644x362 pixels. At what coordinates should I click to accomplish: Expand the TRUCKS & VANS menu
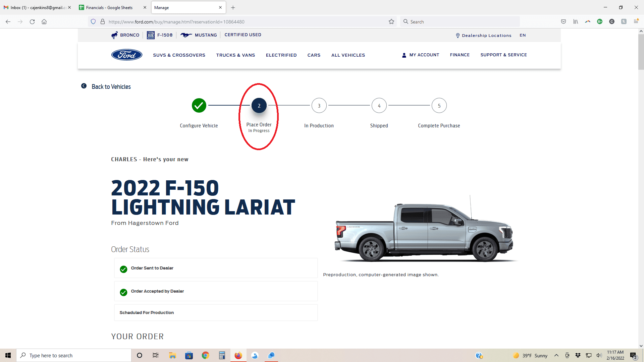point(235,55)
